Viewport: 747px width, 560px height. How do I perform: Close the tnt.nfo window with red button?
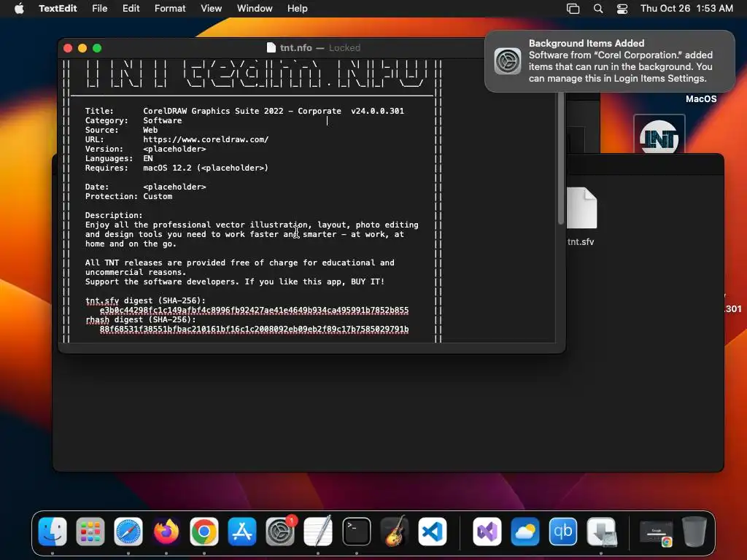[x=68, y=48]
